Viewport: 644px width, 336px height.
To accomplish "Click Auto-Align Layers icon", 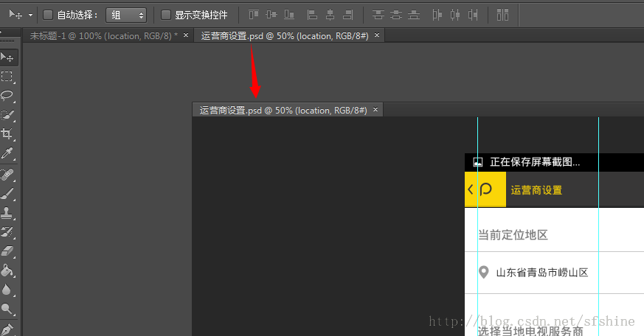I will [502, 15].
